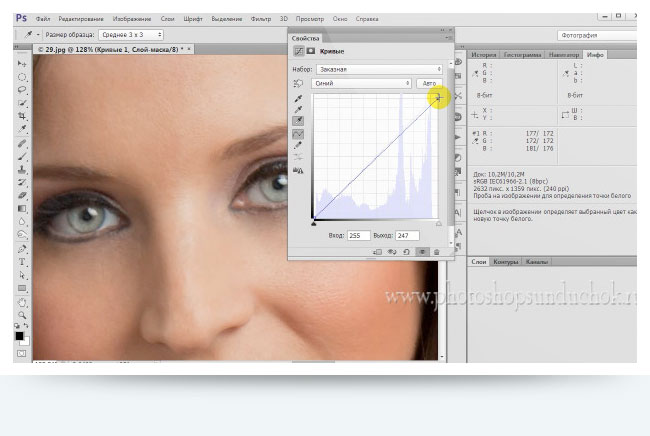Select the Rectangle shape tool
This screenshot has width=650, height=436.
(22, 288)
